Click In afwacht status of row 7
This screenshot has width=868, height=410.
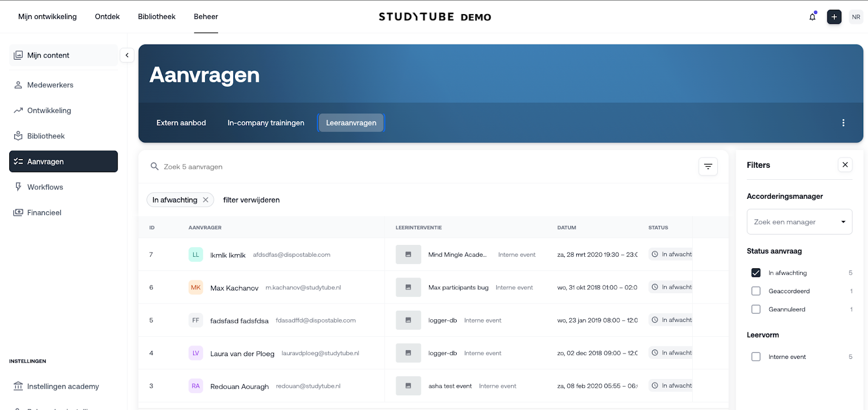(671, 254)
